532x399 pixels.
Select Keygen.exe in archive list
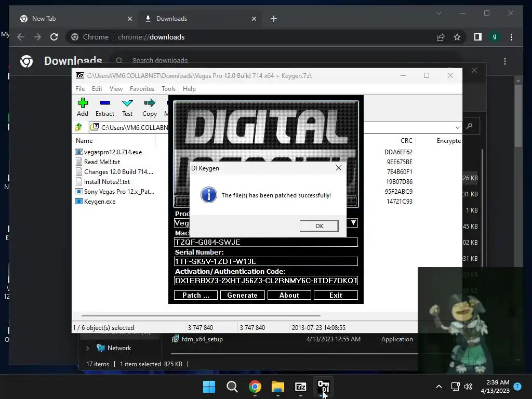tap(100, 201)
